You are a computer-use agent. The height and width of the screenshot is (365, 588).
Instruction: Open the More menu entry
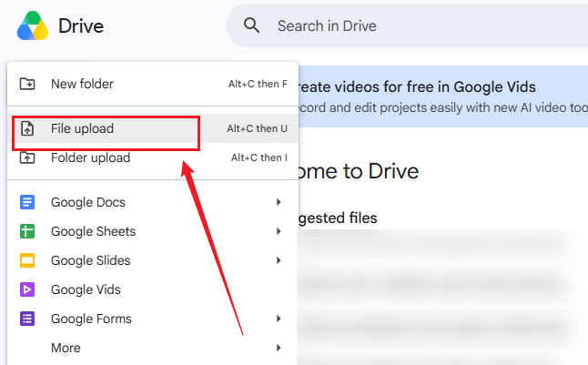[x=153, y=348]
